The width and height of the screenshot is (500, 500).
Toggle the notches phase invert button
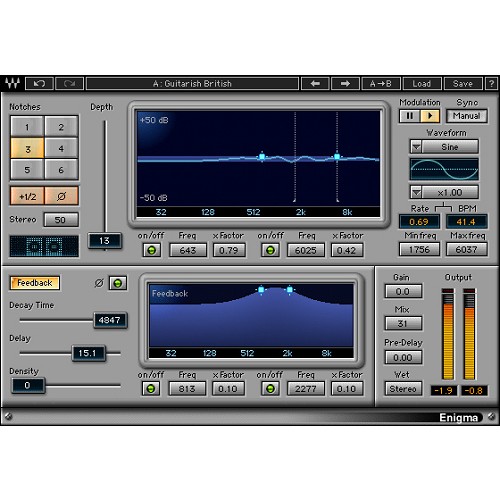pos(61,196)
